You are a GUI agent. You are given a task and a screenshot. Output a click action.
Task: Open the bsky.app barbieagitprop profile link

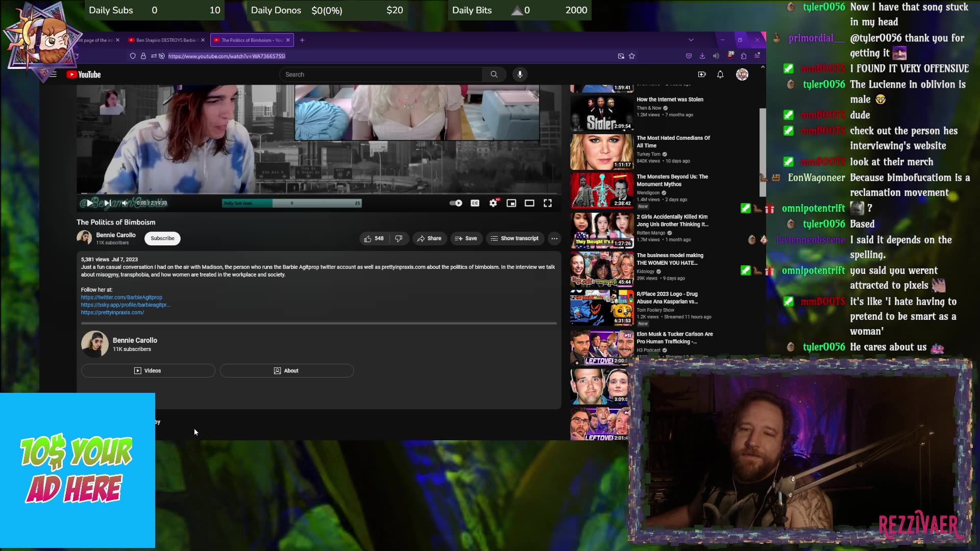(x=126, y=305)
